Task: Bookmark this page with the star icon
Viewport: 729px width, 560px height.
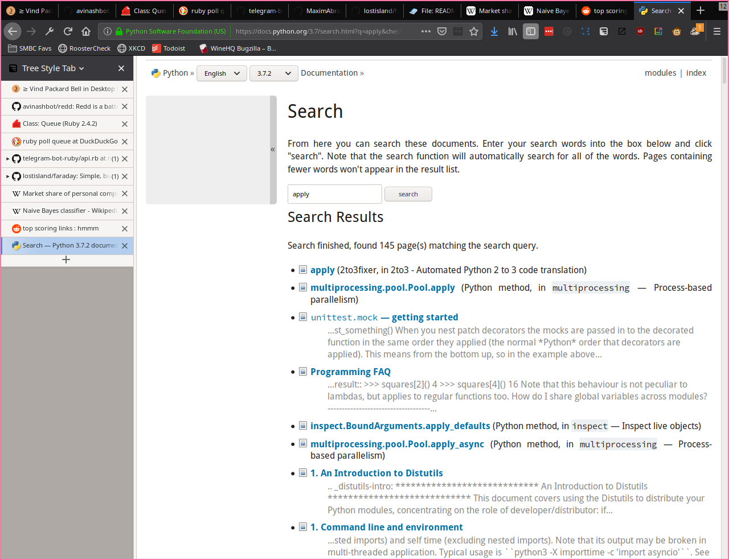Action: point(474,31)
